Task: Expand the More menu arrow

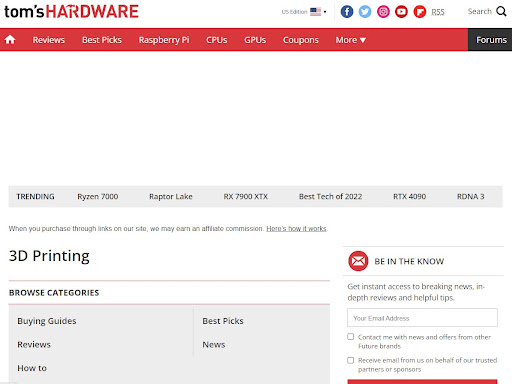Action: click(x=363, y=40)
